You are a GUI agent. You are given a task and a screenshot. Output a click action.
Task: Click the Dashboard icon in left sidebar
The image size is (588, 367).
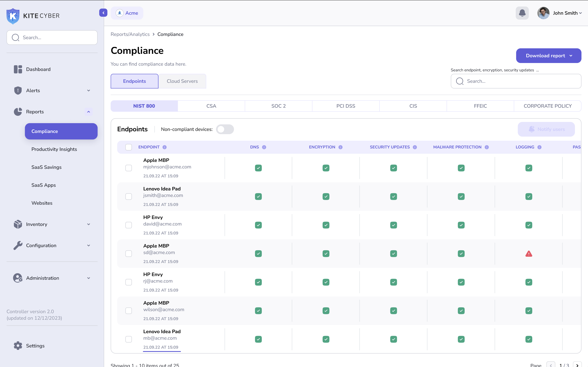click(18, 69)
